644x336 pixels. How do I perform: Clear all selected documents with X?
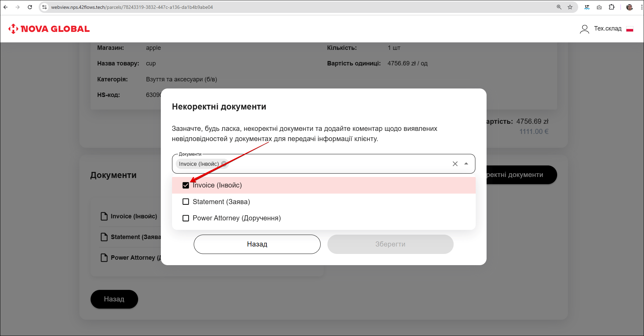point(455,164)
